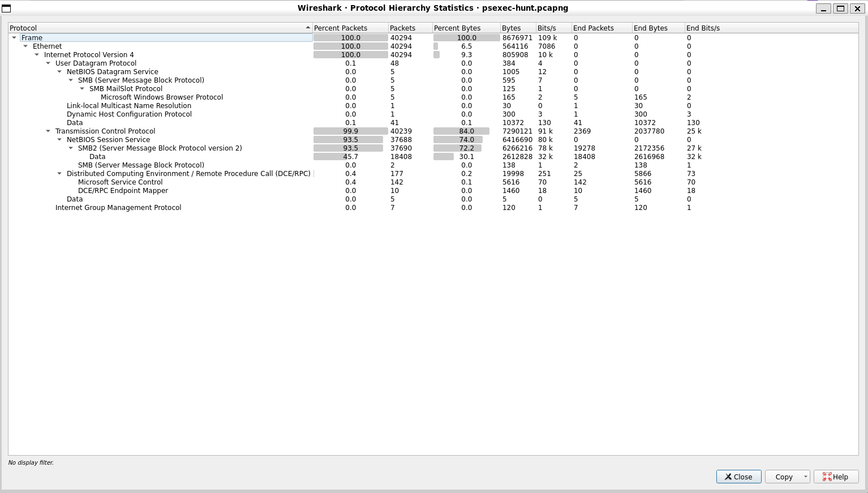Viewport: 868px width, 493px height.
Task: Collapse NetBIOS Session Service node
Action: (59, 140)
